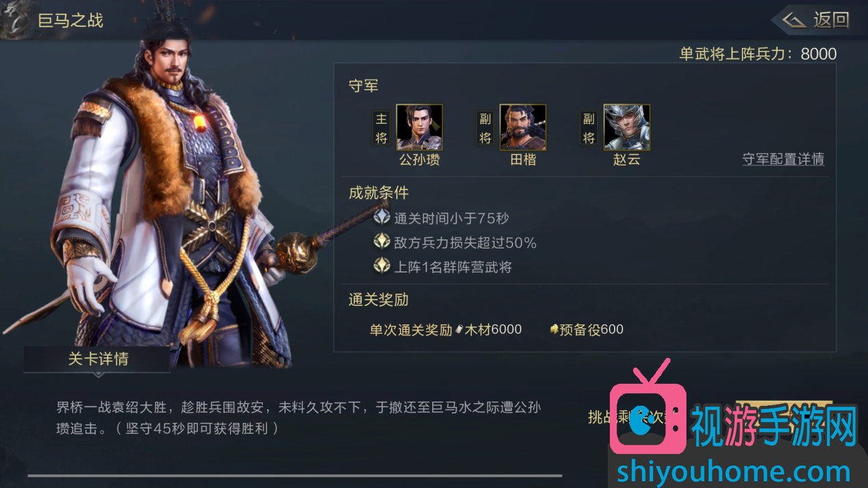Click the 单武将上阵兵力 8000 label
Viewport: 868px width, 488px height.
click(x=758, y=54)
